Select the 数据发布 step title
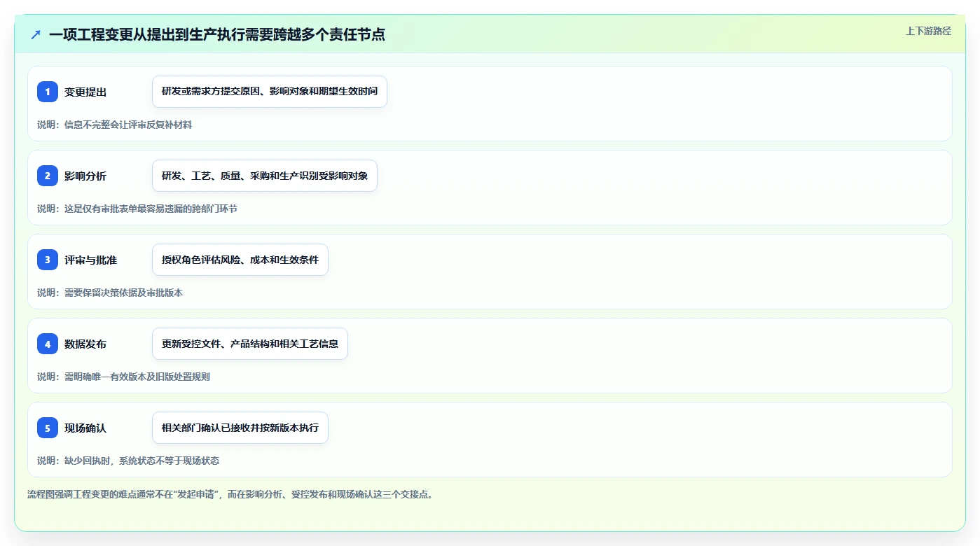The image size is (980, 546). point(85,344)
